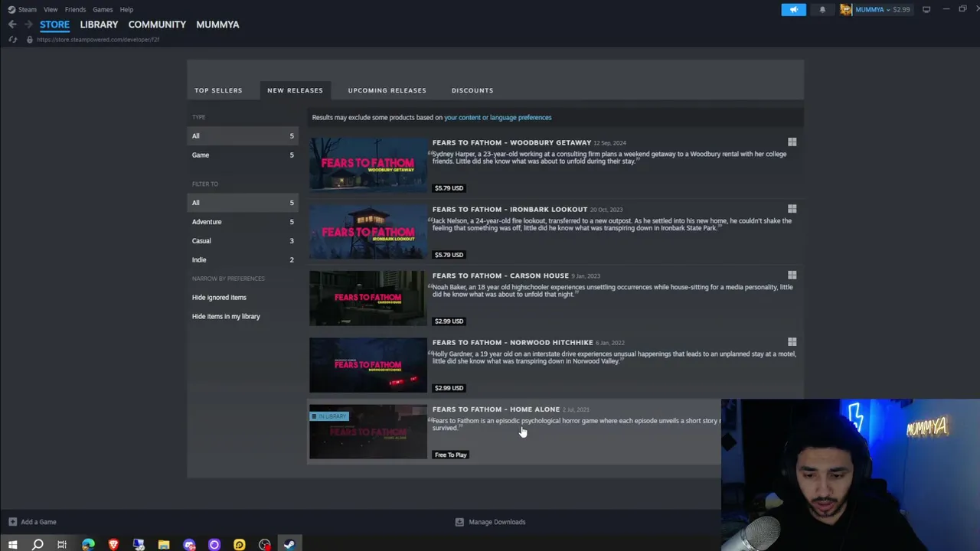Open the Games menu
Image resolution: width=980 pixels, height=551 pixels.
coord(103,9)
